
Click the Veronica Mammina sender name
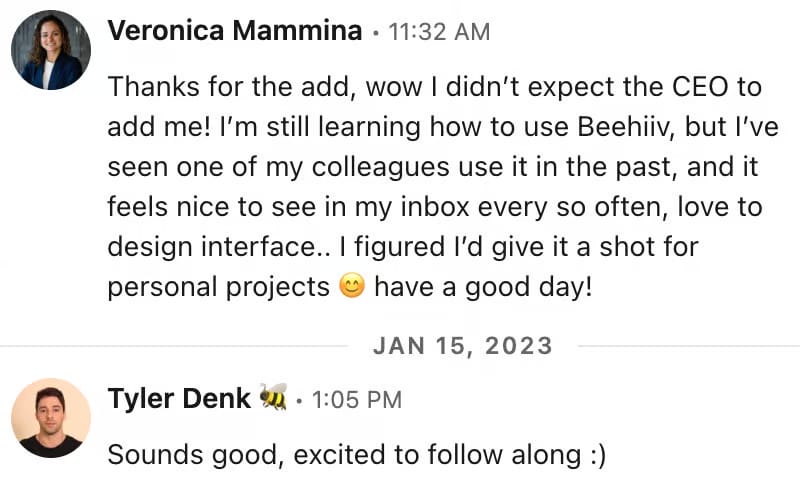tap(234, 32)
